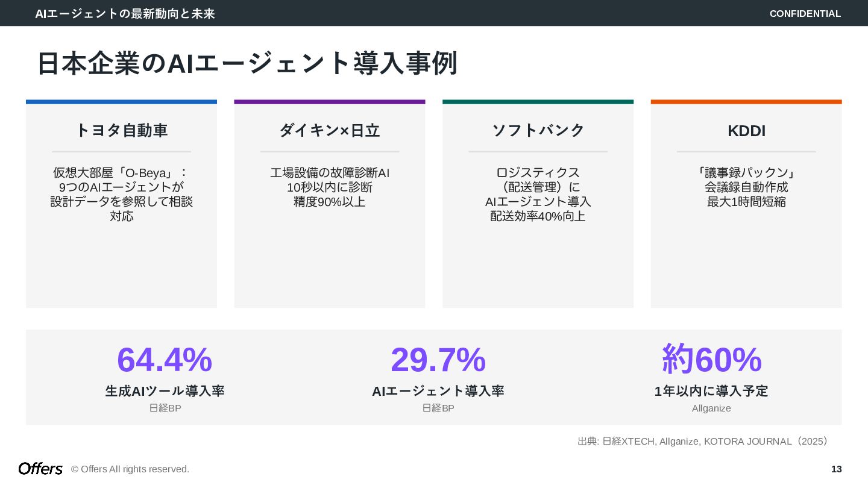Screen dimensions: 868x488
Task: Click the 約60% statistic
Action: click(x=711, y=360)
